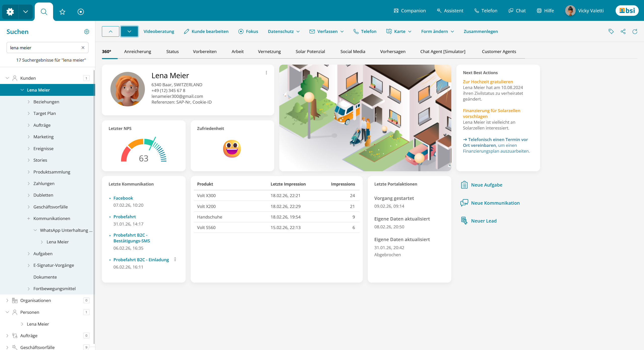The height and width of the screenshot is (350, 644).
Task: Expand Beziehungen in the tree
Action: pos(28,102)
